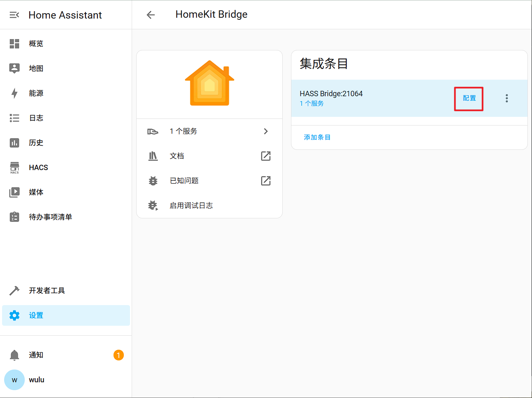The height and width of the screenshot is (398, 532).
Task: Click the 1 个服务 row text
Action: pos(183,131)
